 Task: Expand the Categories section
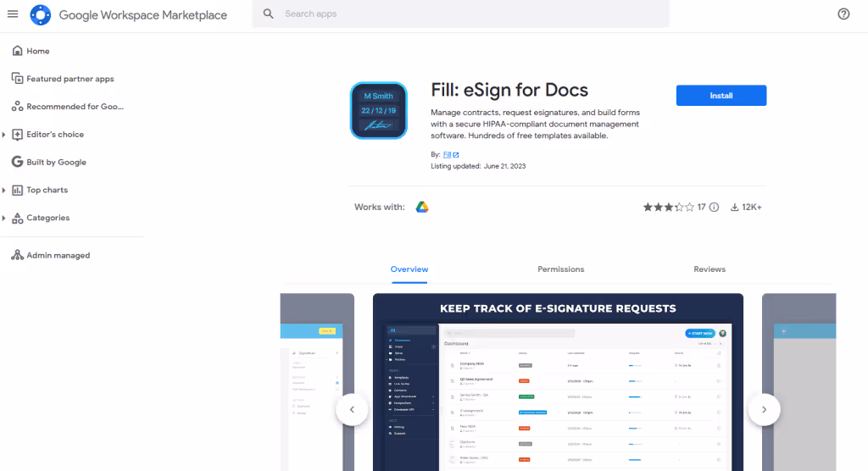(x=4, y=218)
